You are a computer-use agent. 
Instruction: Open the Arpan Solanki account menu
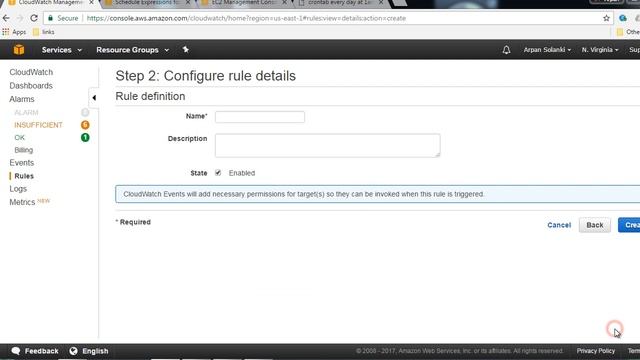coord(547,50)
